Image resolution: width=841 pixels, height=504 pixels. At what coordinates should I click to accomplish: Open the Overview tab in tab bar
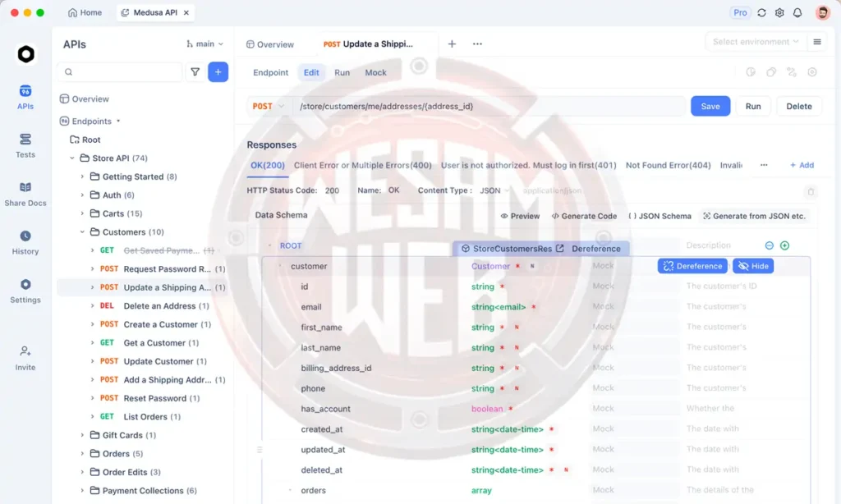270,44
